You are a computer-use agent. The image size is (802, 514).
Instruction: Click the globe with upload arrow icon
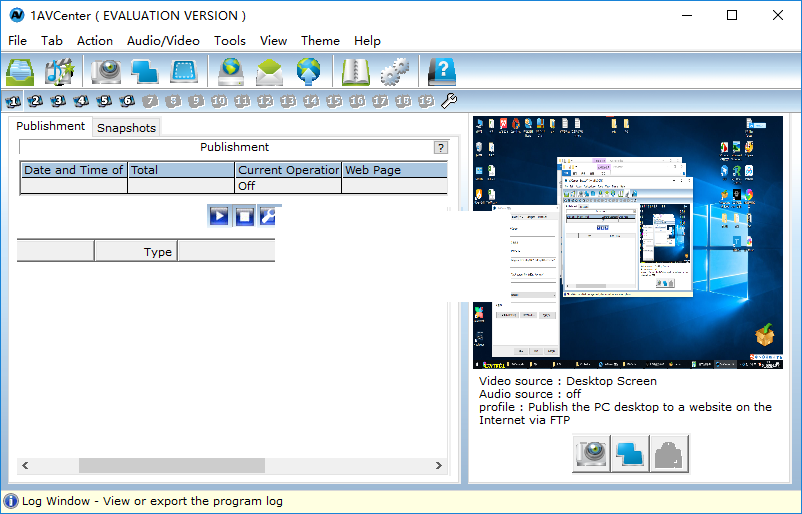tap(308, 72)
